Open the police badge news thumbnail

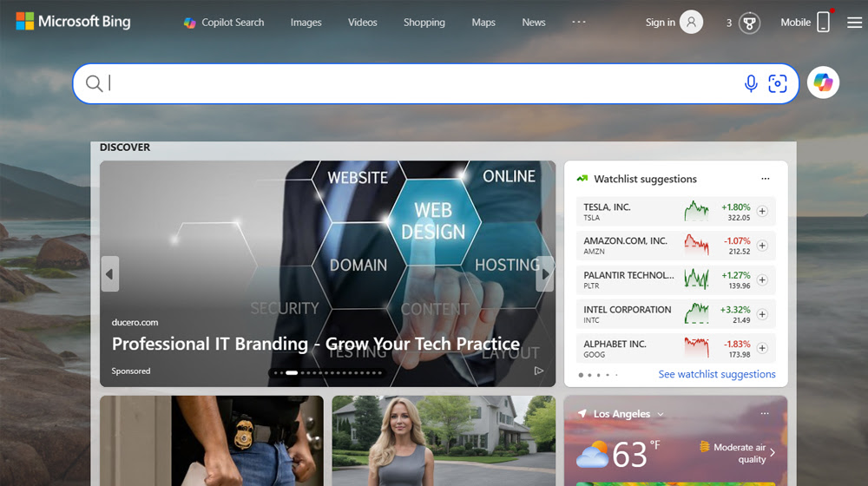point(212,441)
